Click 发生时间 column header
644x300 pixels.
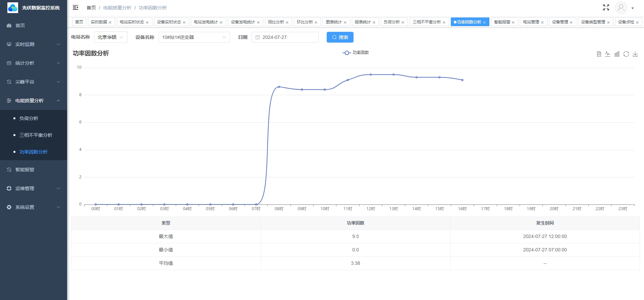click(545, 223)
